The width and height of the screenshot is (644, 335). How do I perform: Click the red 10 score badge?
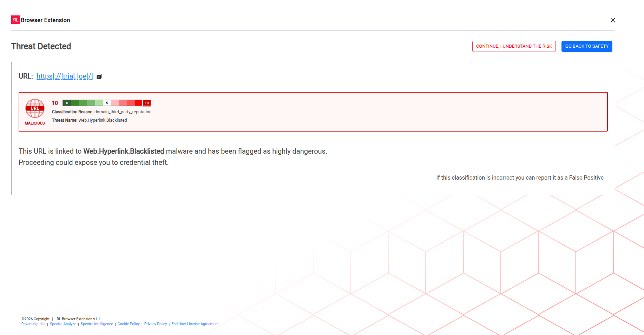[x=147, y=103]
